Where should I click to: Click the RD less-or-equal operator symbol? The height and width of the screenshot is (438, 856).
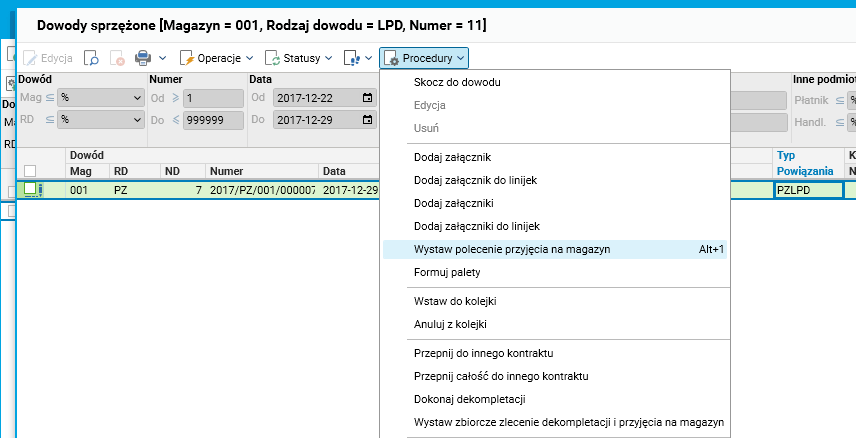(50, 120)
